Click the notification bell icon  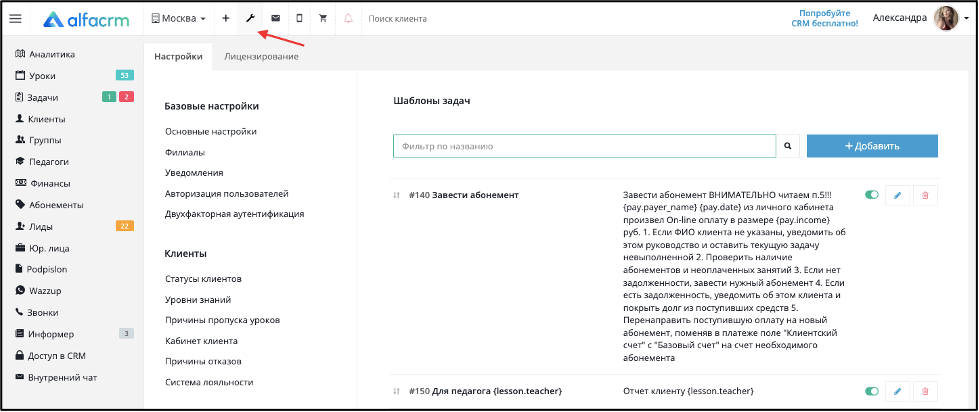(348, 19)
